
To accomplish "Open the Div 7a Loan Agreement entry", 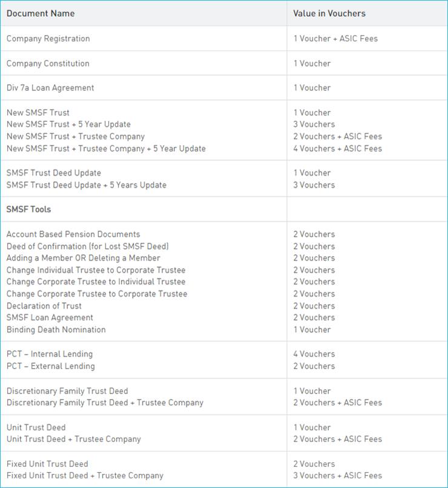I will [50, 88].
